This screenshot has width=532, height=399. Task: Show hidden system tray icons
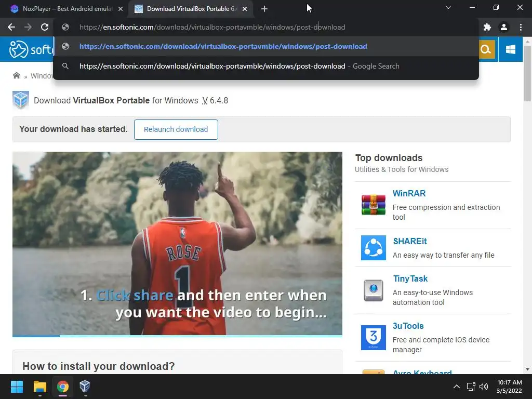457,387
